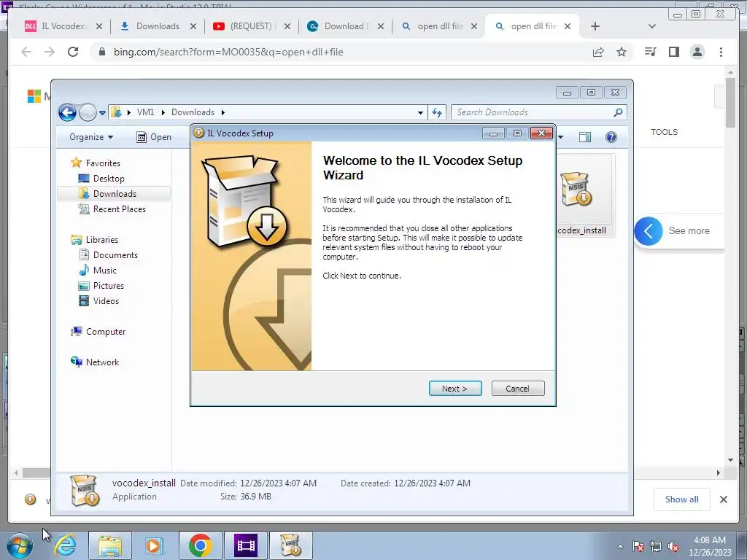Cancel the IL Vocodex Setup wizard
This screenshot has height=560, width=747.
coord(517,389)
